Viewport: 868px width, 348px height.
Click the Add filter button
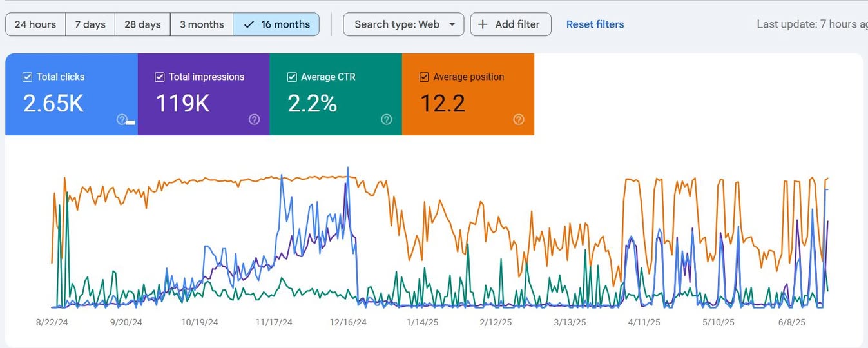[510, 24]
